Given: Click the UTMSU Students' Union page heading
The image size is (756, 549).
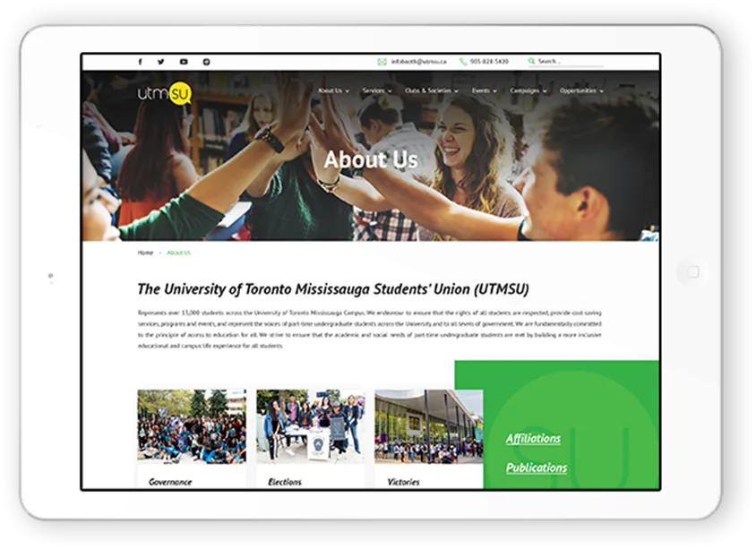Looking at the screenshot, I should 333,288.
